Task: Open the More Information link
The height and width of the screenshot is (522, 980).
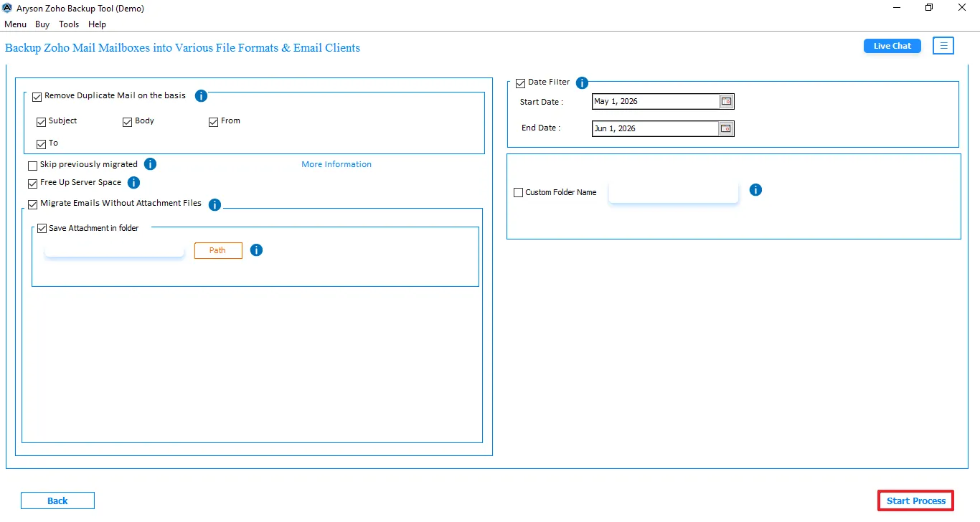Action: (x=336, y=164)
